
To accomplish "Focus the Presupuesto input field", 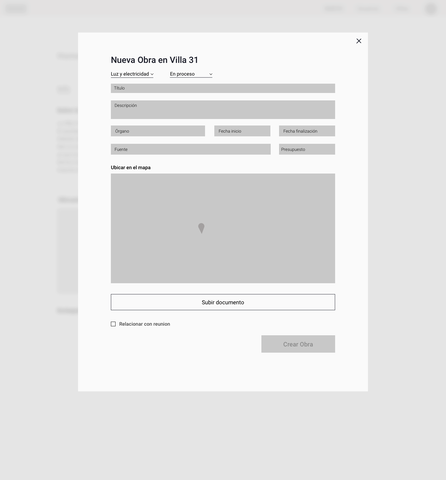I will (x=307, y=149).
